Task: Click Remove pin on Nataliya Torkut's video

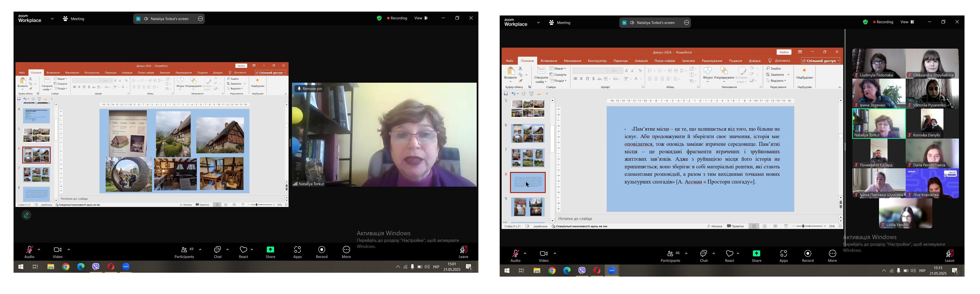Action: click(309, 88)
